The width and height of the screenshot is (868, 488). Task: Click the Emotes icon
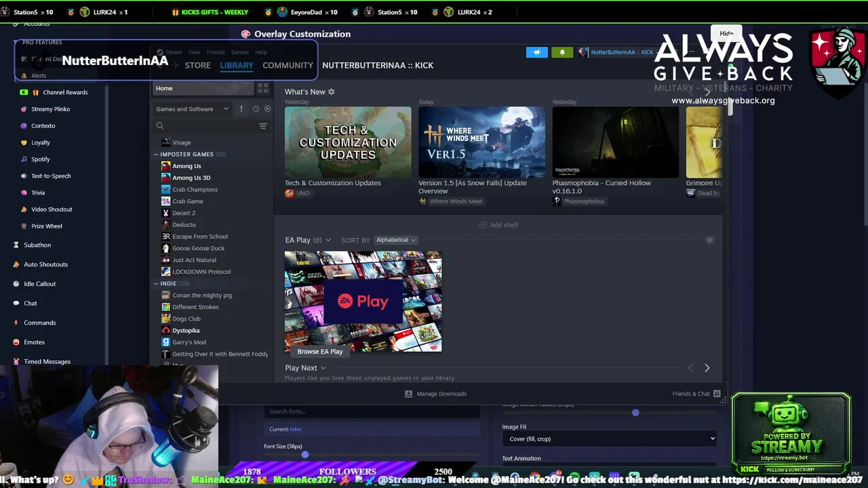tap(16, 342)
